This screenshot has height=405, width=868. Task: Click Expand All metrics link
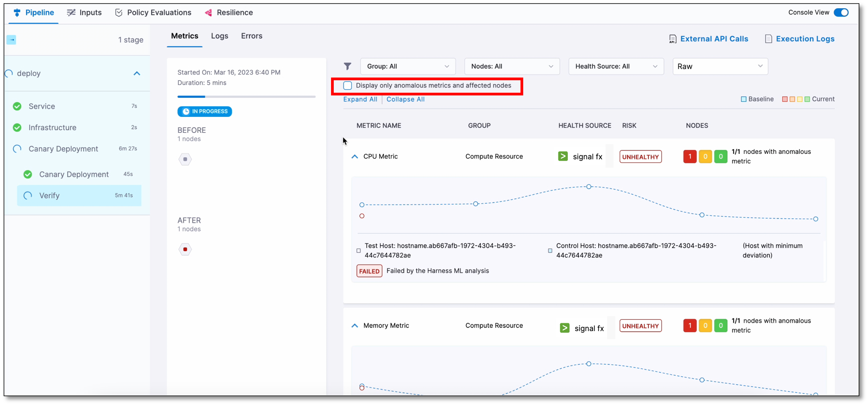(360, 99)
